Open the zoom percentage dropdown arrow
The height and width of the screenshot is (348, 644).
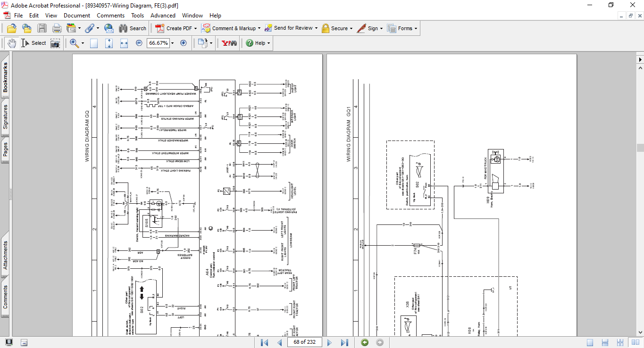point(172,43)
